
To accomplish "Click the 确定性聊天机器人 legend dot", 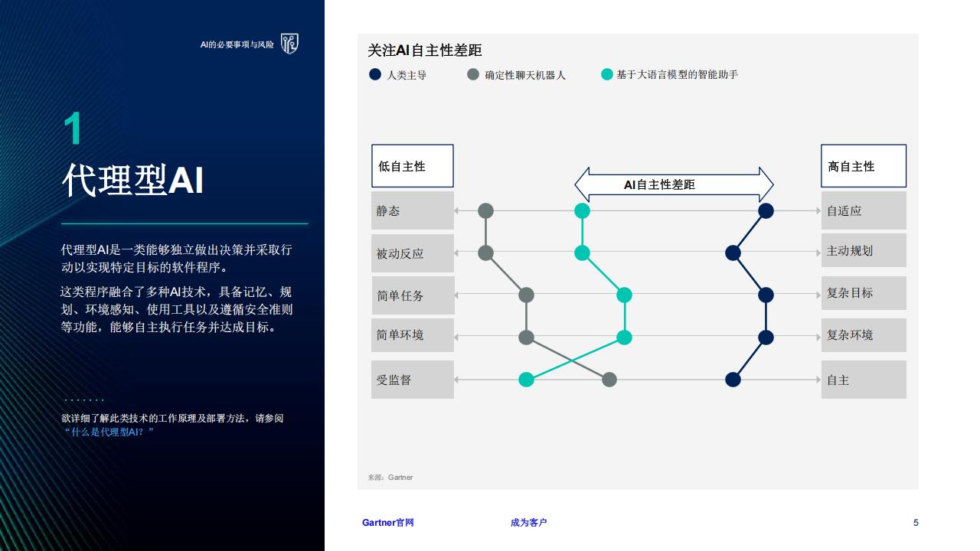I will click(473, 74).
